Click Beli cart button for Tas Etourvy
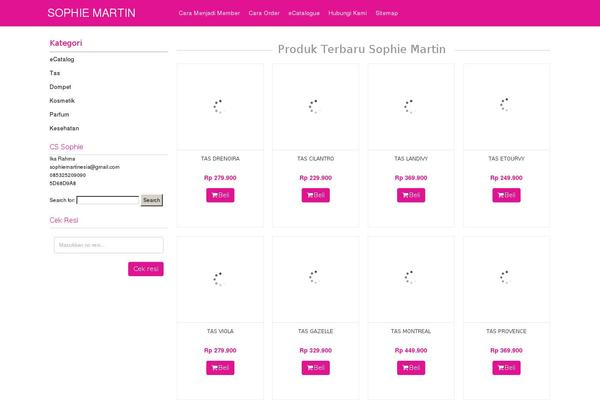The image size is (600, 400). pyautogui.click(x=506, y=195)
